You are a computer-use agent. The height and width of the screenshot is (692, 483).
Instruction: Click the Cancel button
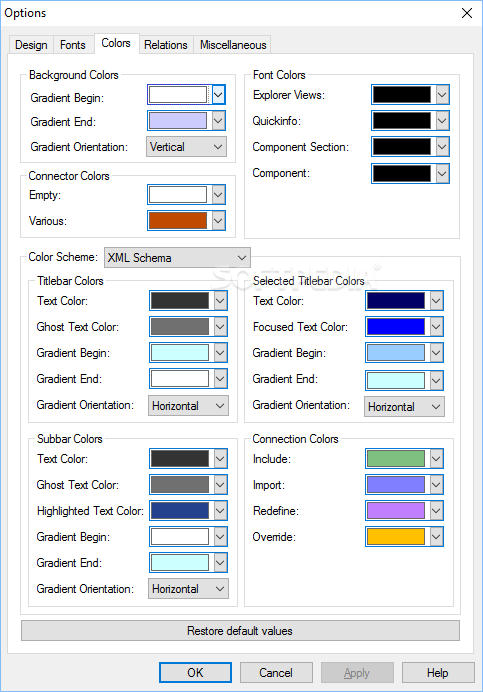(276, 673)
